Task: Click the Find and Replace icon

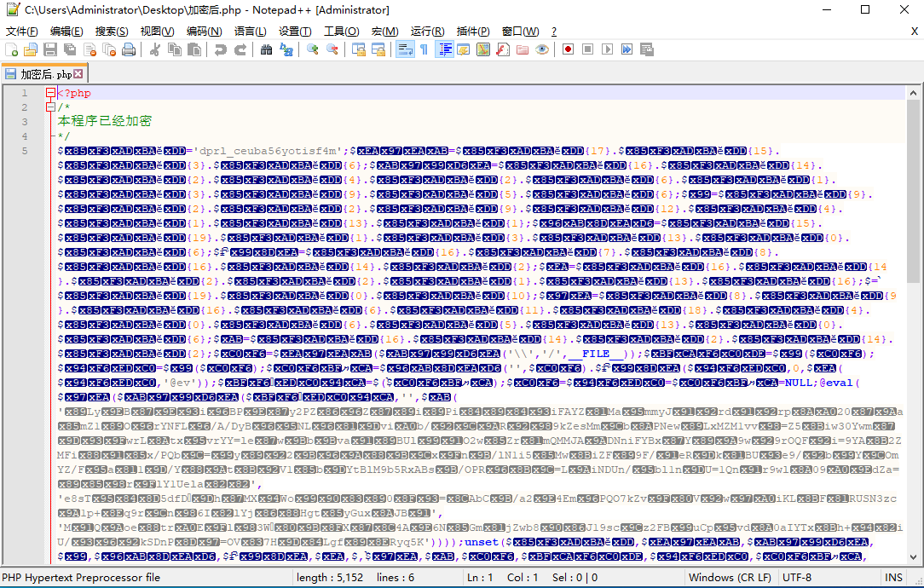Action: (x=286, y=49)
